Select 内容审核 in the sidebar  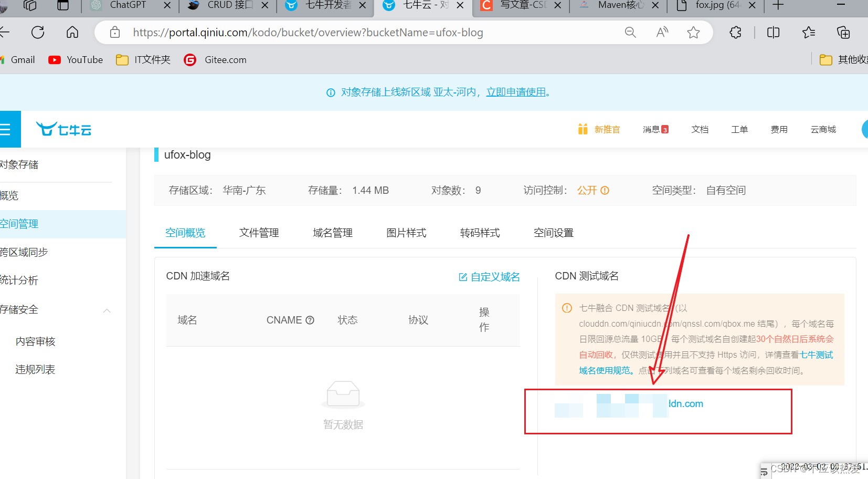(36, 342)
